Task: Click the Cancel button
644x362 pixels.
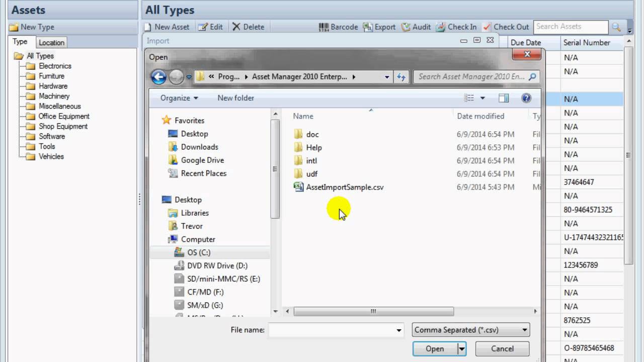Action: coord(502,349)
